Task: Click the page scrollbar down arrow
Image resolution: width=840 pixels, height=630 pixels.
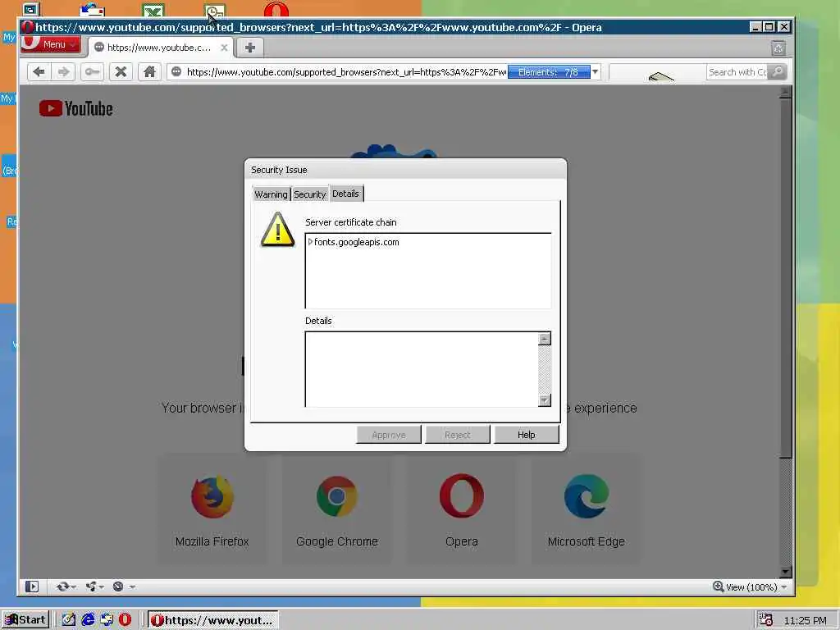Action: [785, 572]
